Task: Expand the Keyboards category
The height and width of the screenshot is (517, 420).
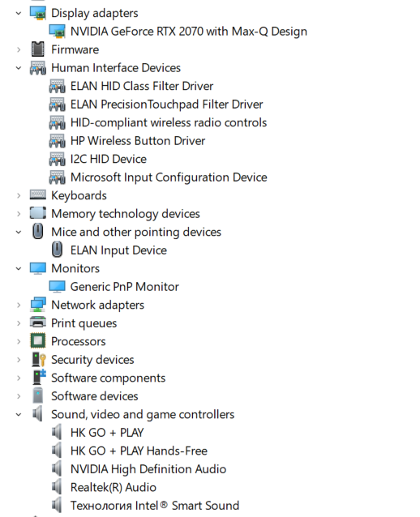Action: 19,195
